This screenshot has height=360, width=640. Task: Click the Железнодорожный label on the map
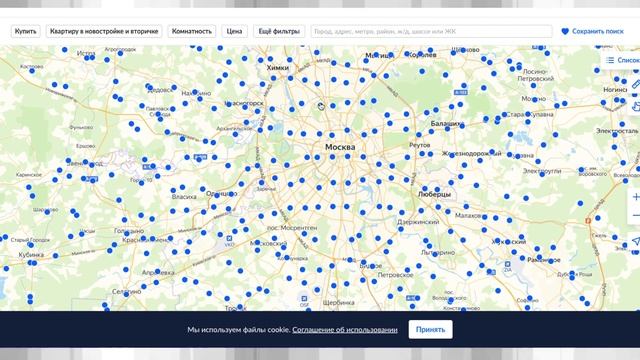[471, 153]
